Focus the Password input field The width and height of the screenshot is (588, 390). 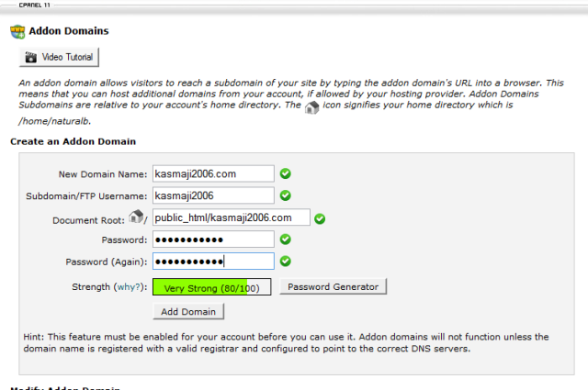point(213,239)
